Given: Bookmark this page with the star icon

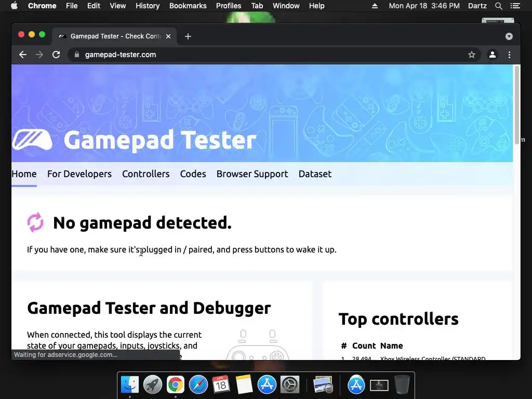Looking at the screenshot, I should coord(472,55).
